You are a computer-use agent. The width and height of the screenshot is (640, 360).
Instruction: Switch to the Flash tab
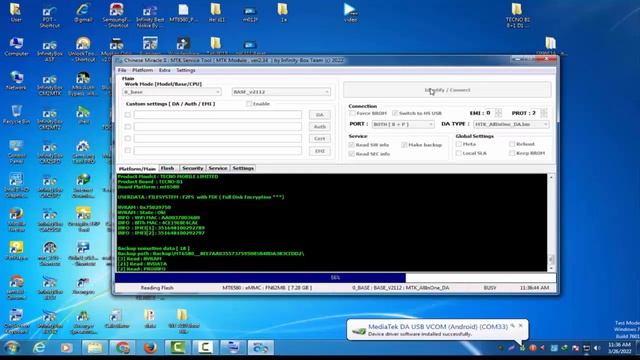168,168
